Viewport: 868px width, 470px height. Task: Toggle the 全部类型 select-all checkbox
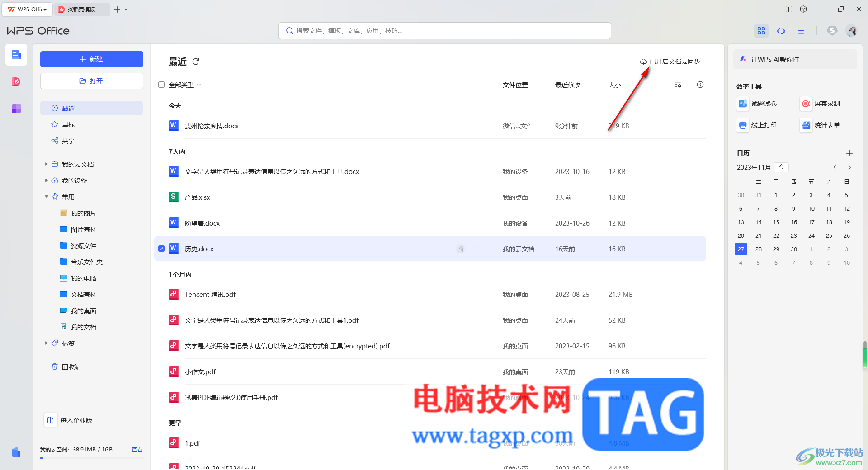[161, 85]
